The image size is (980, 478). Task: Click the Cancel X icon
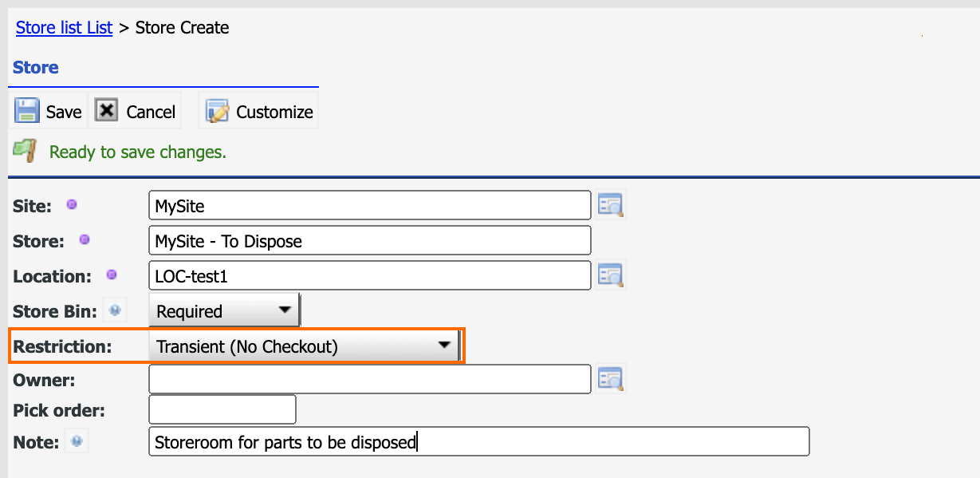pyautogui.click(x=107, y=110)
